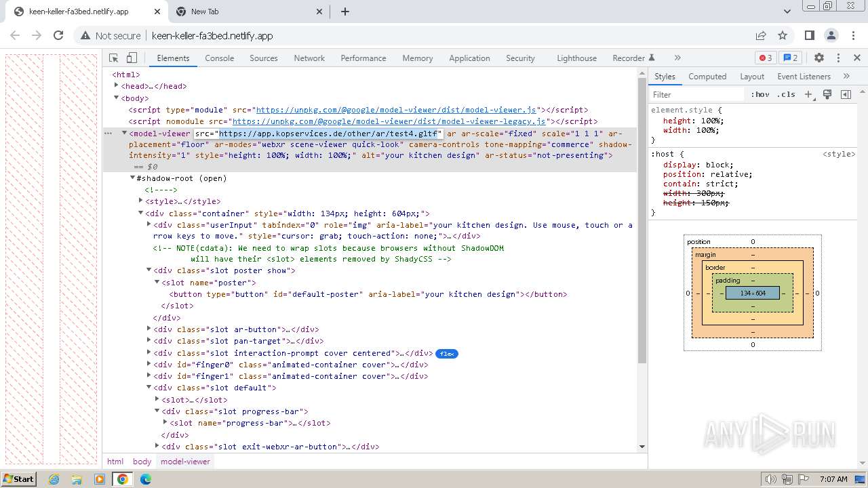Collapse the slot progress-bar div

157,411
